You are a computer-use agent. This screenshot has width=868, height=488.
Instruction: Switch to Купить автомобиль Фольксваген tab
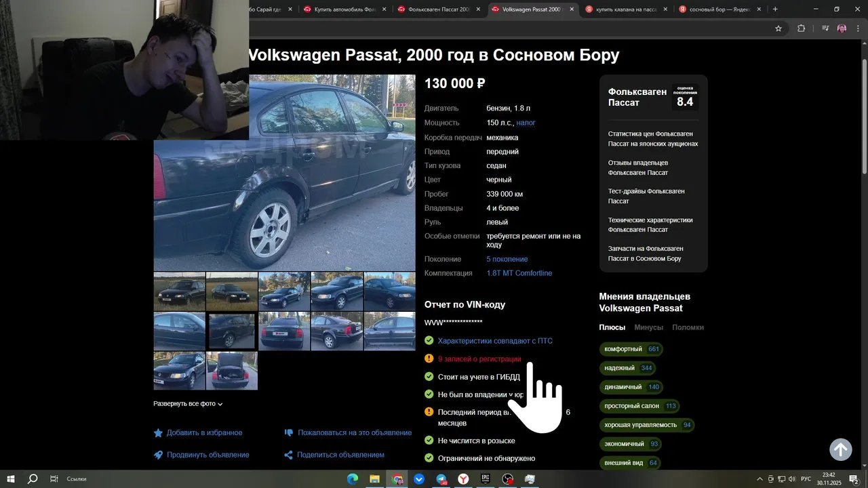click(x=344, y=9)
